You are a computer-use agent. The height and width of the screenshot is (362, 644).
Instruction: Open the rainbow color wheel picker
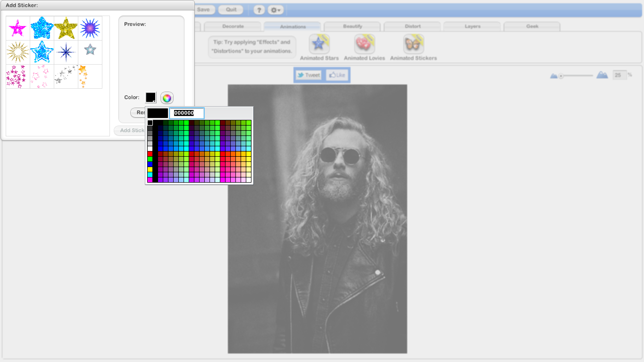tap(167, 98)
